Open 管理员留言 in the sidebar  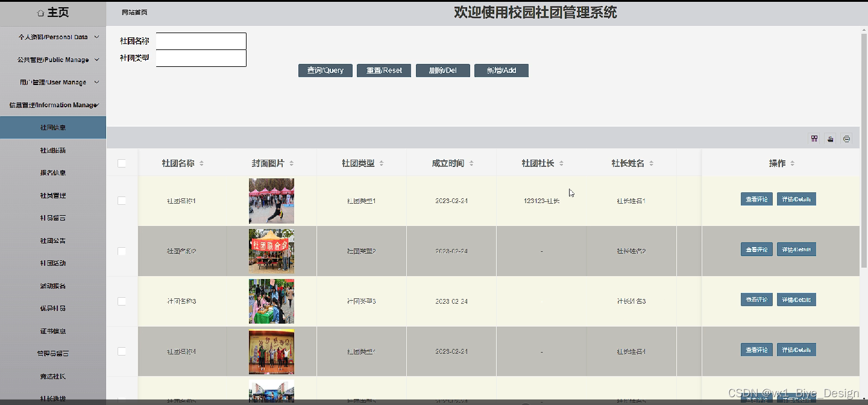[x=53, y=354]
